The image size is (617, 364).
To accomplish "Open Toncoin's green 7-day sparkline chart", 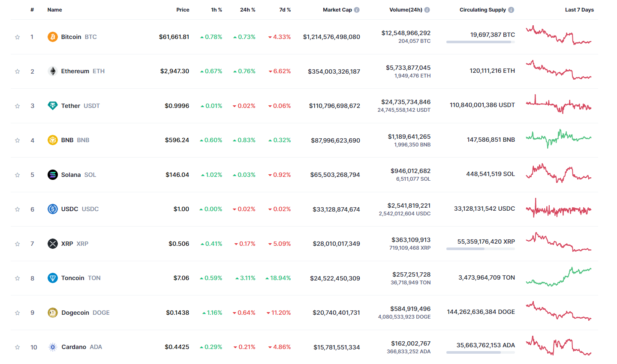I will [x=559, y=277].
